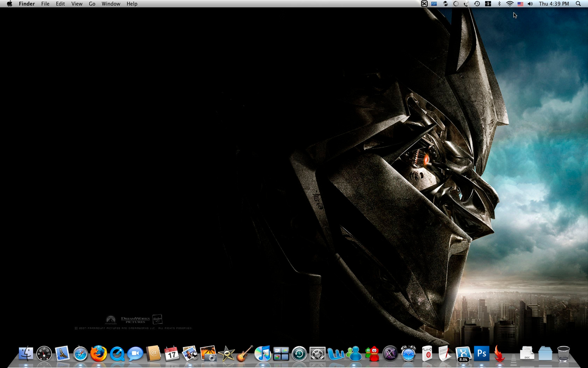Open the Edit menu
The image size is (588, 368).
(x=61, y=4)
